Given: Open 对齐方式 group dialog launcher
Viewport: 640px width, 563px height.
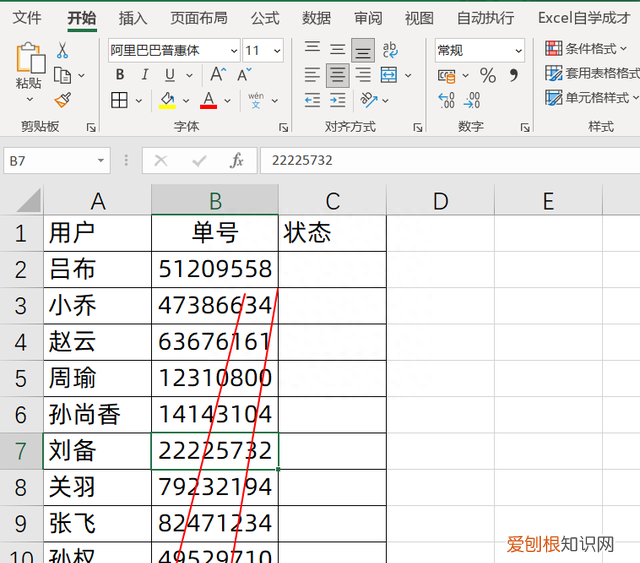Looking at the screenshot, I should 418,128.
